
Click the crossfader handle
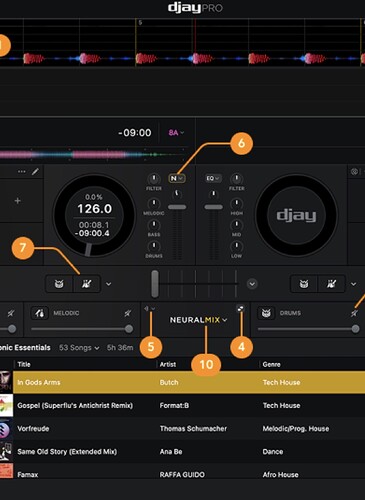155,284
